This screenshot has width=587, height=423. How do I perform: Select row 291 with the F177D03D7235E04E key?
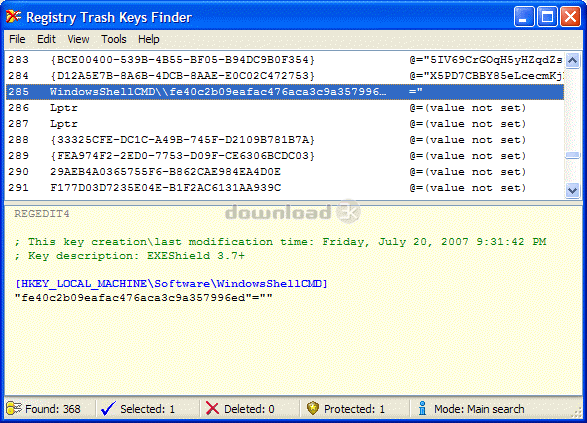[x=285, y=188]
